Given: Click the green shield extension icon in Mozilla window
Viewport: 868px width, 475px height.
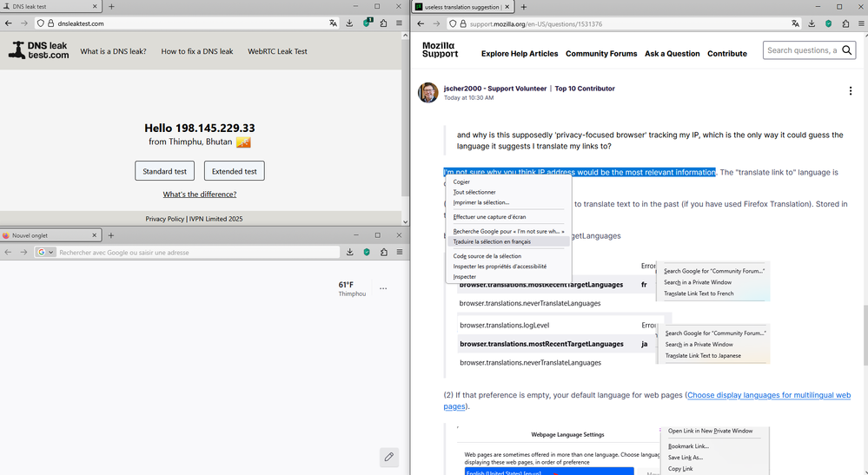Looking at the screenshot, I should (x=828, y=23).
